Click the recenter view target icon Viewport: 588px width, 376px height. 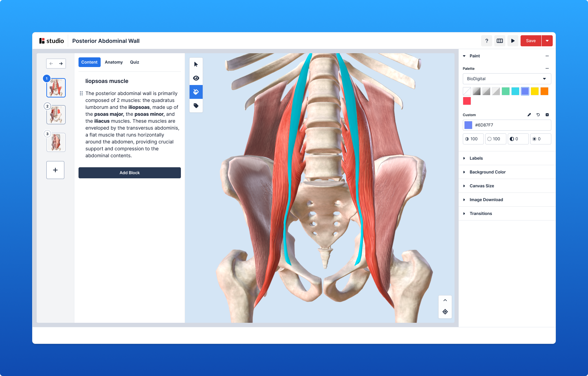pos(445,312)
